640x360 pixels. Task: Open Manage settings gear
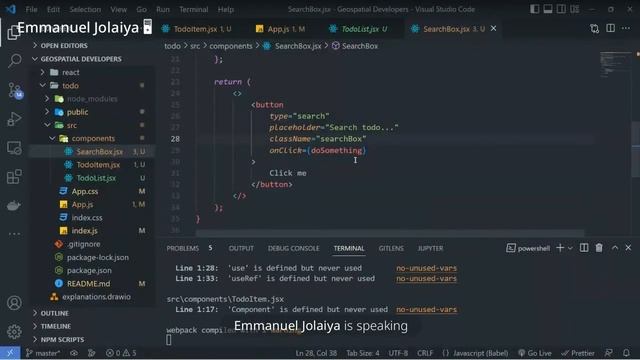pyautogui.click(x=14, y=332)
